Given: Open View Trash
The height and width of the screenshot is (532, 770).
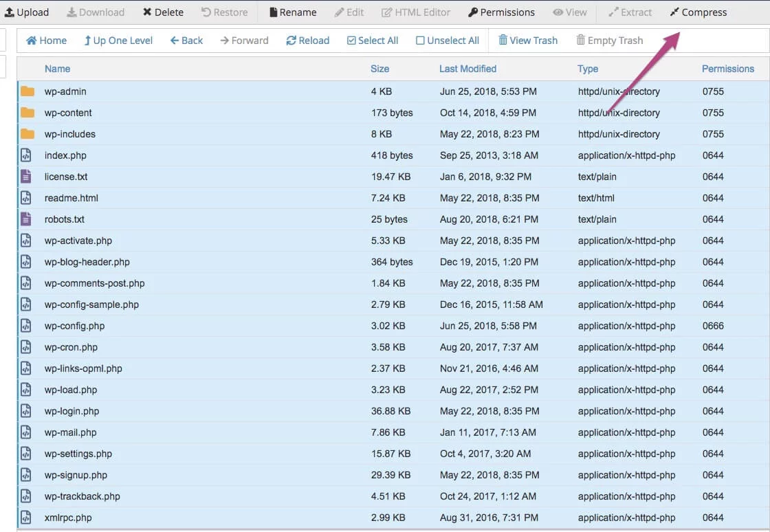Looking at the screenshot, I should (x=528, y=41).
